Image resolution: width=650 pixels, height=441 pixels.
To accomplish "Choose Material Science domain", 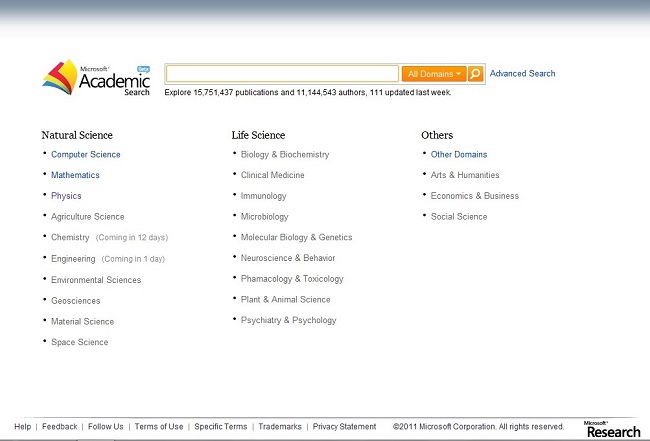I will [82, 321].
